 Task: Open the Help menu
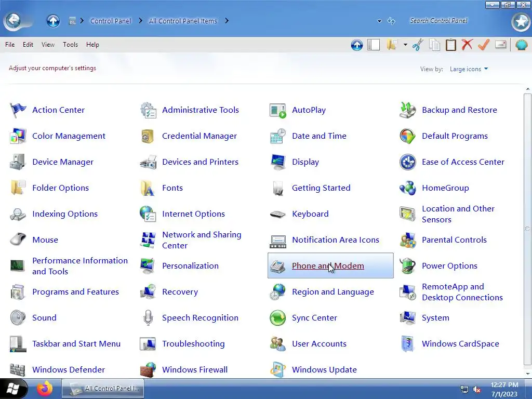pyautogui.click(x=92, y=45)
